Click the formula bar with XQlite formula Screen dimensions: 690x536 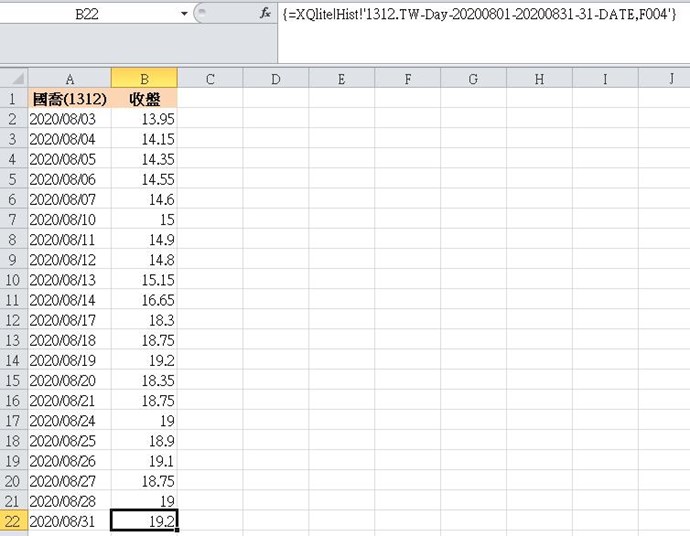(x=480, y=14)
